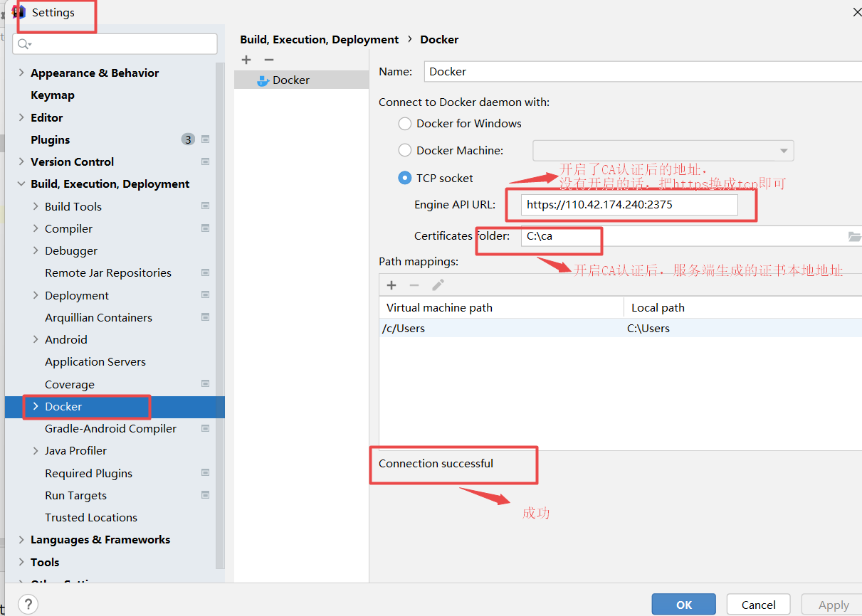The height and width of the screenshot is (616, 862).
Task: Click the Plugins update count badge
Action: 188,139
